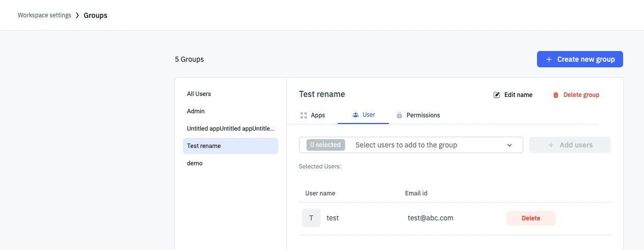Screen dimensions: 644x250
Task: Go back to Workspace settings breadcrumb
Action: pyautogui.click(x=44, y=15)
